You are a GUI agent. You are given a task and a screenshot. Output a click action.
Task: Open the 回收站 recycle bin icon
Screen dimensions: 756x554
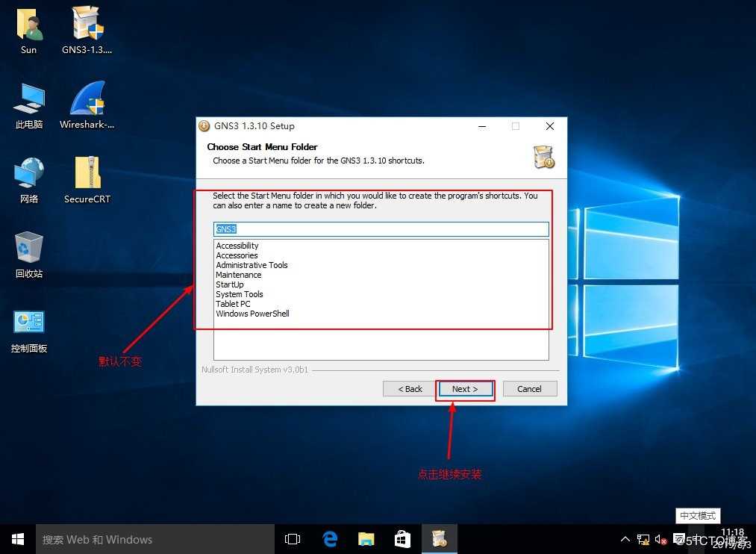coord(29,255)
